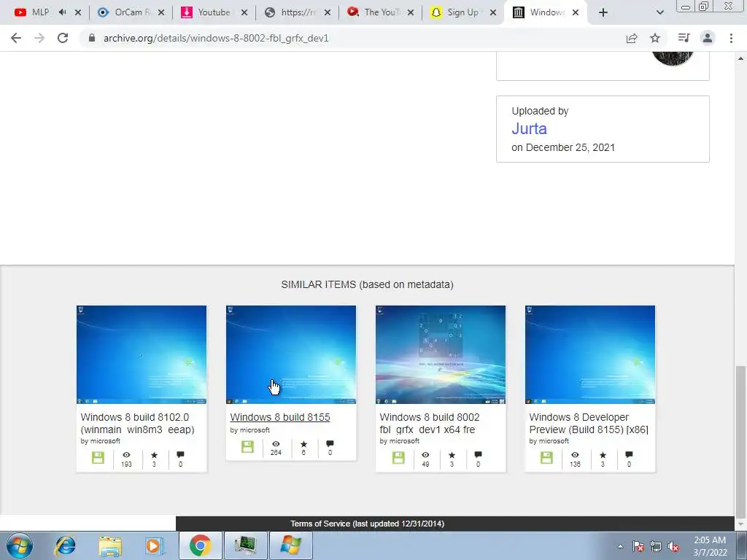Viewport: 747px width, 560px height.
Task: Open uploader Jurta's profile link
Action: (x=529, y=128)
